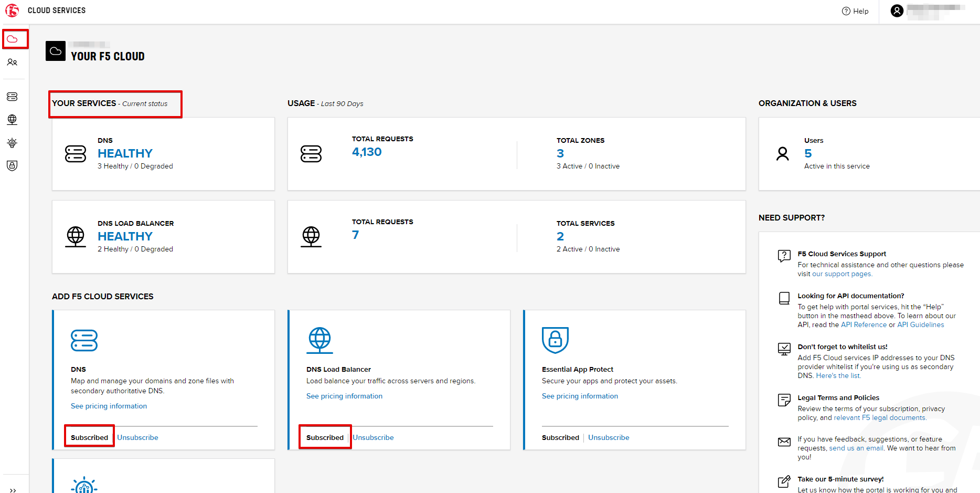Image resolution: width=980 pixels, height=493 pixels.
Task: Open the Your F5 Cloud sidebar icon
Action: (x=12, y=39)
